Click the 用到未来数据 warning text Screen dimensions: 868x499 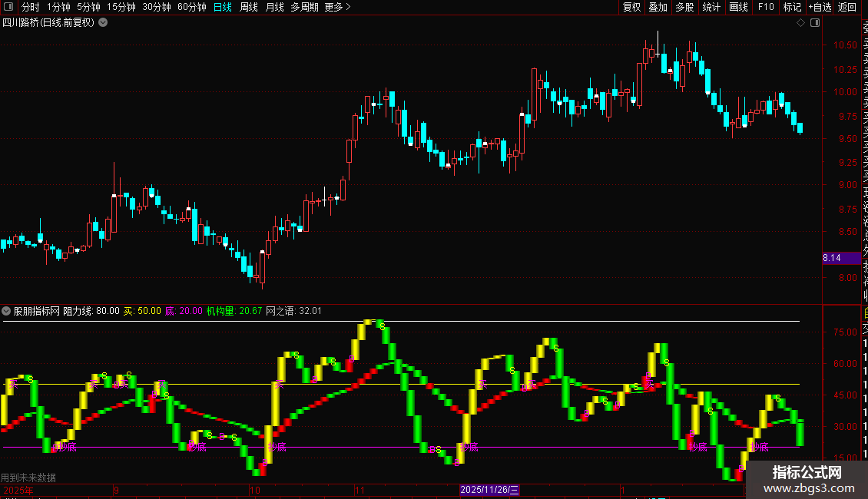(28, 478)
